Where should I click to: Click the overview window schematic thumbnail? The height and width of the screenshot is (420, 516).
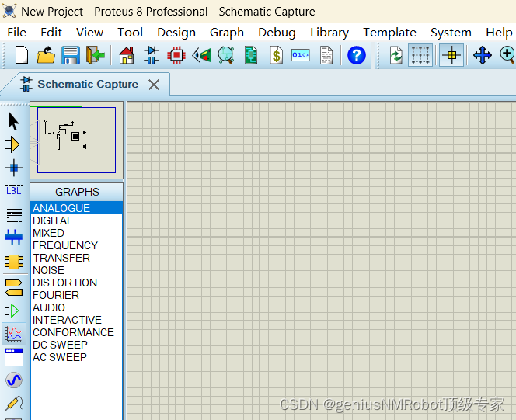click(76, 140)
